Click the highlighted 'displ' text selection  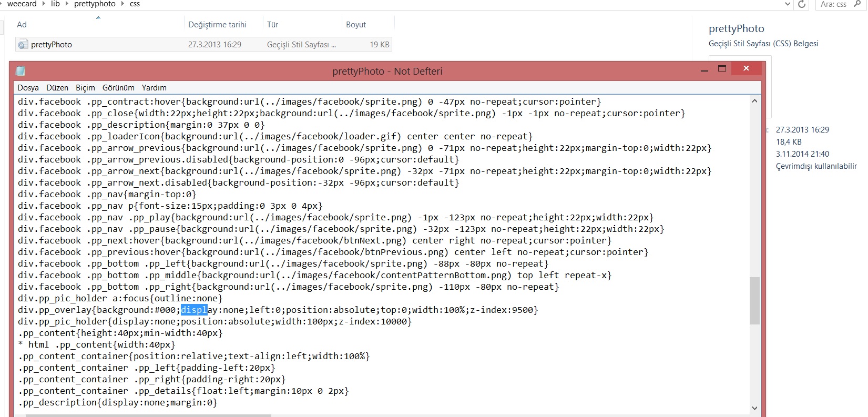194,310
